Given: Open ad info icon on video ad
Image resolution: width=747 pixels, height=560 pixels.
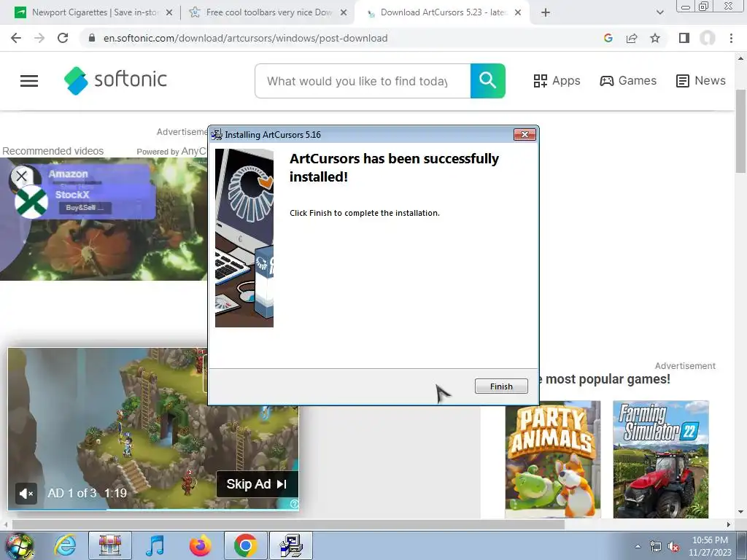Looking at the screenshot, I should point(294,504).
